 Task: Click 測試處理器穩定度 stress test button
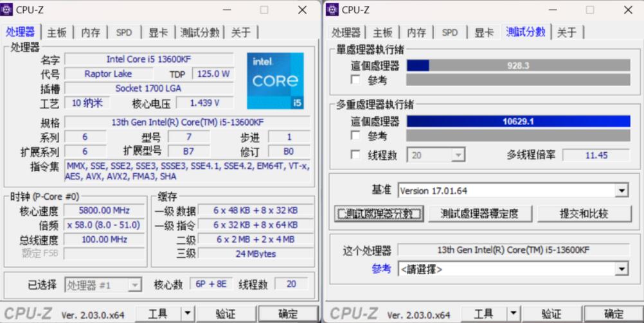tap(479, 214)
